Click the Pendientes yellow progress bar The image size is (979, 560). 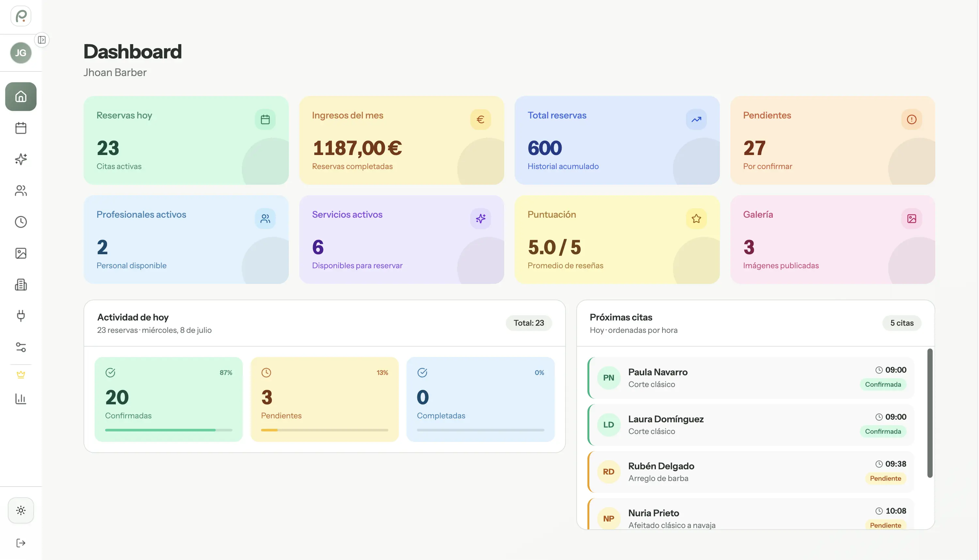325,430
